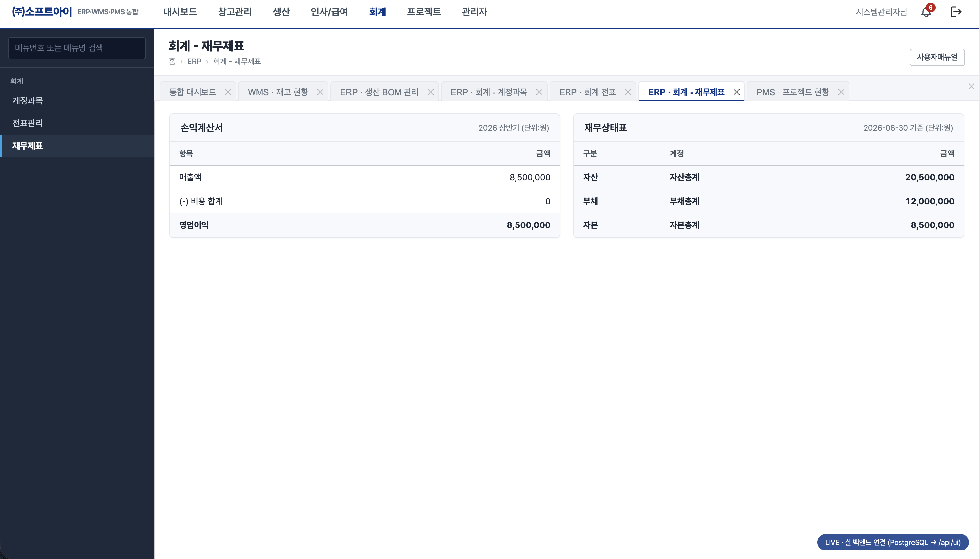
Task: Click the ERP breadcrumb link
Action: pos(194,62)
